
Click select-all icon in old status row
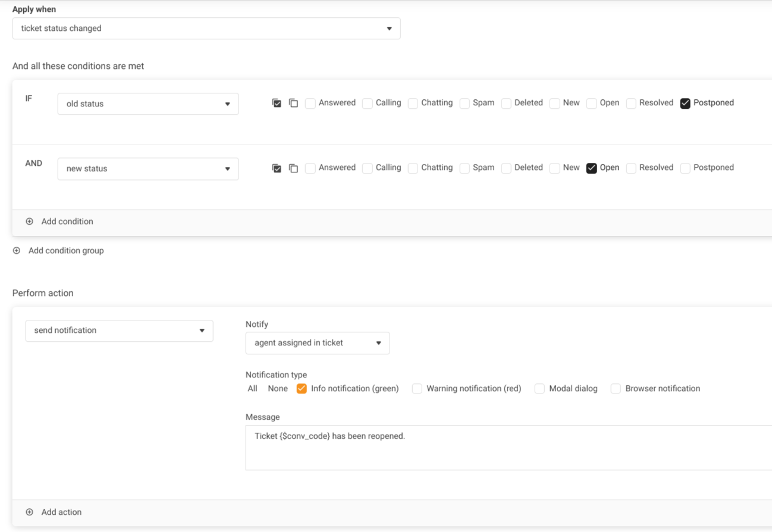277,103
